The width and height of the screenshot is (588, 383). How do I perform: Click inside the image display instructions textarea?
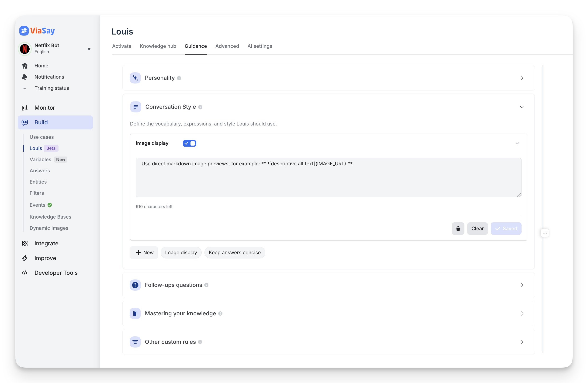point(328,178)
